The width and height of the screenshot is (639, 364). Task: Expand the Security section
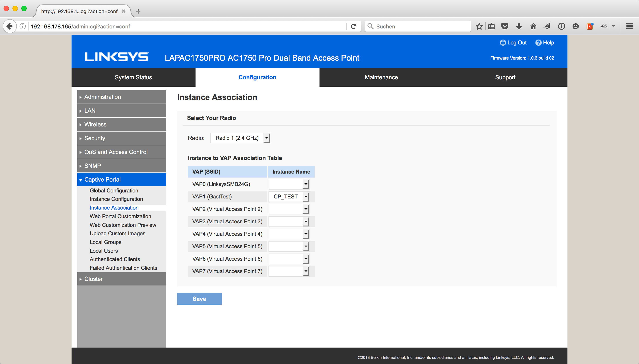(122, 138)
